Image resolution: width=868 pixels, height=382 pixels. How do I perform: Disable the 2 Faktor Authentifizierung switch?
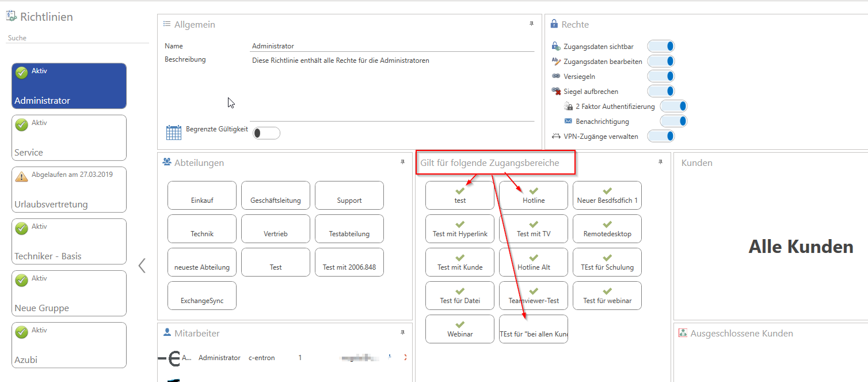tap(673, 107)
